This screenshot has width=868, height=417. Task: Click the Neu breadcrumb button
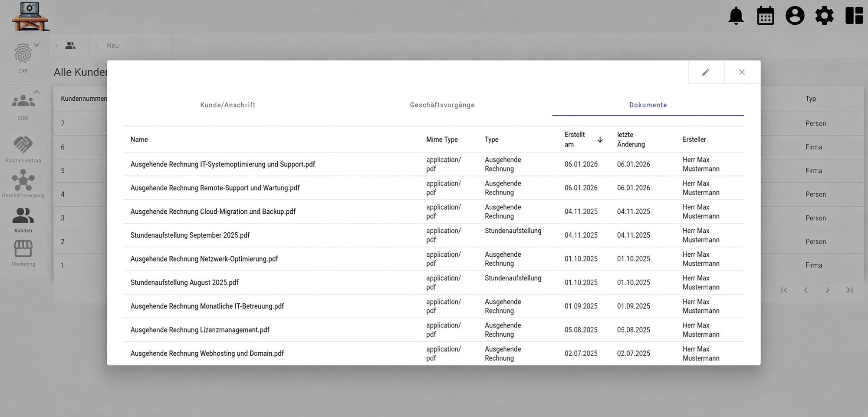pos(113,45)
